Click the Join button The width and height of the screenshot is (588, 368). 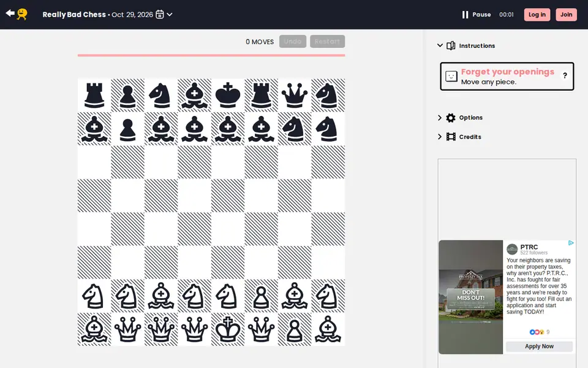tap(566, 14)
